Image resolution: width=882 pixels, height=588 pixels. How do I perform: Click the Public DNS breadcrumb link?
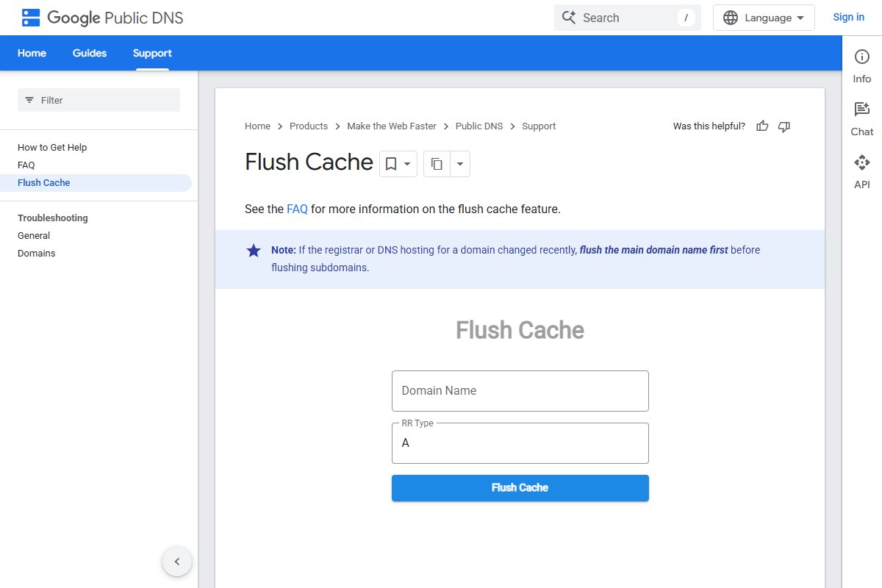coord(479,126)
